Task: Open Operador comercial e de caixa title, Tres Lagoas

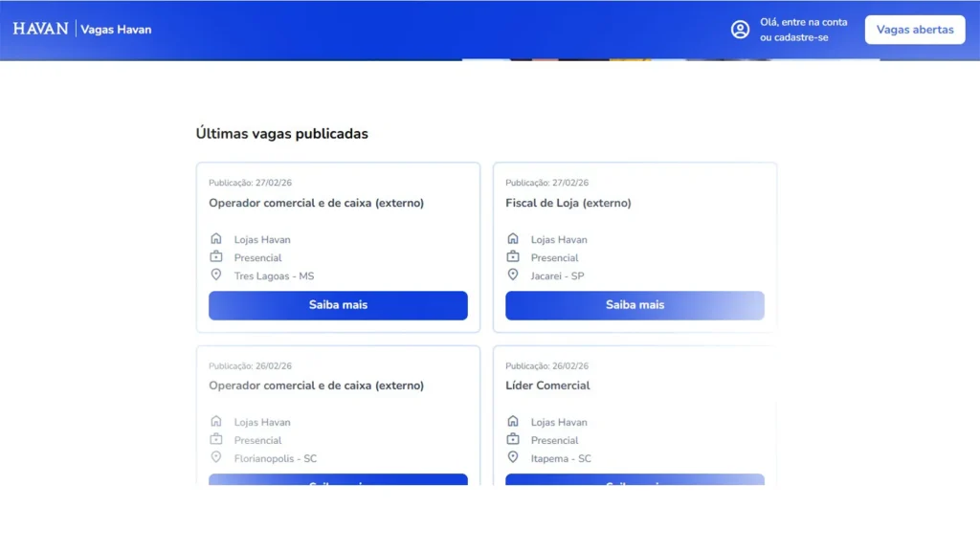Action: point(316,203)
